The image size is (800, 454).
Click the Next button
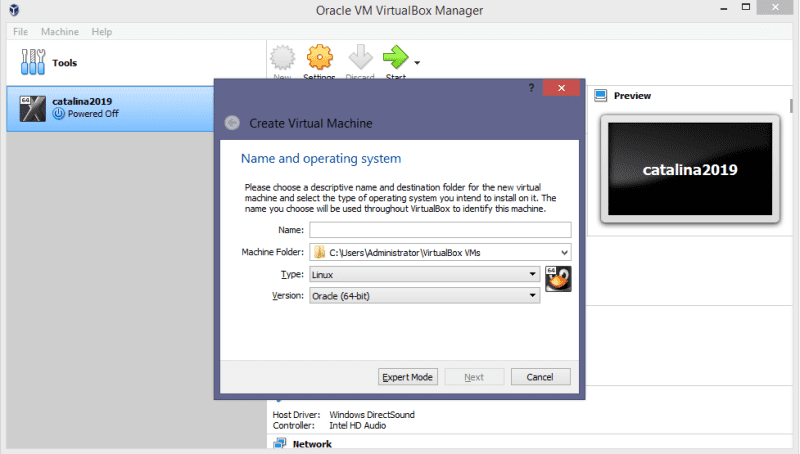pyautogui.click(x=474, y=377)
